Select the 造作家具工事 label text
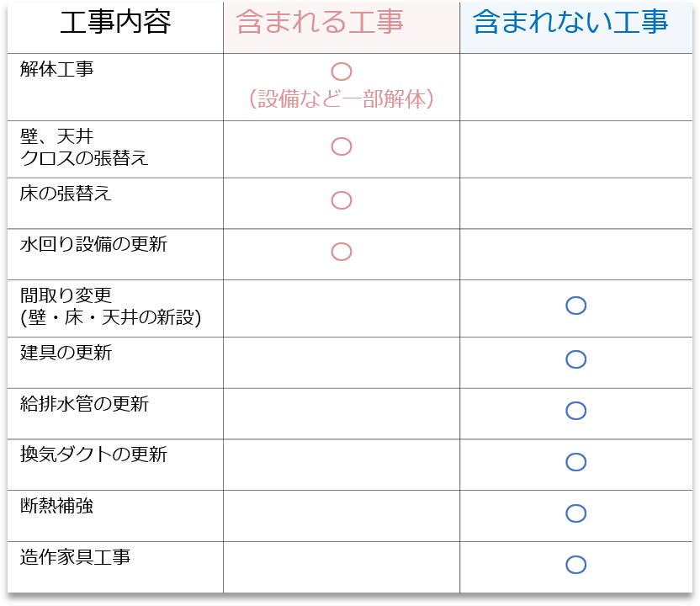700x606 pixels. [x=76, y=557]
